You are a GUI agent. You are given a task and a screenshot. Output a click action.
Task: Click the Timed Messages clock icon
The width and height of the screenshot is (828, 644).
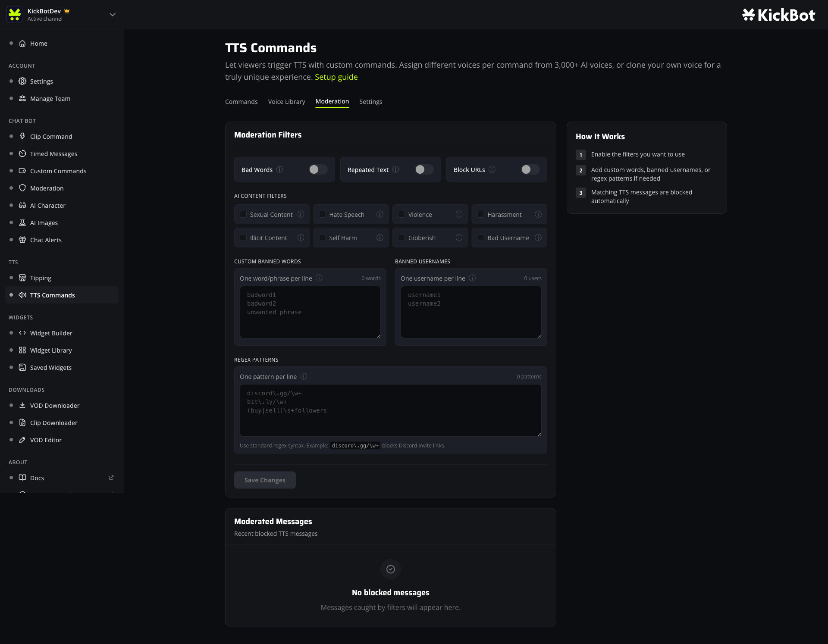click(22, 154)
